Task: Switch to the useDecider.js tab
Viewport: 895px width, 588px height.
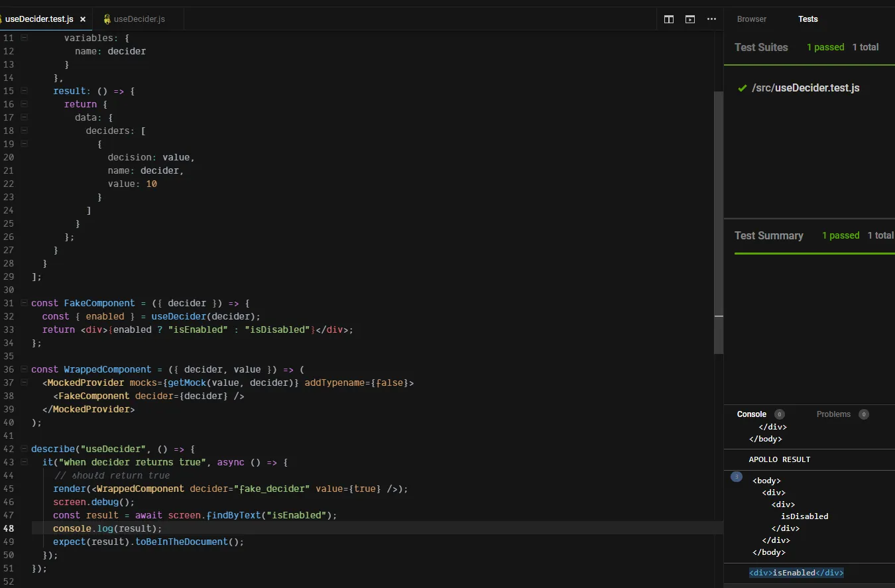Action: (139, 19)
